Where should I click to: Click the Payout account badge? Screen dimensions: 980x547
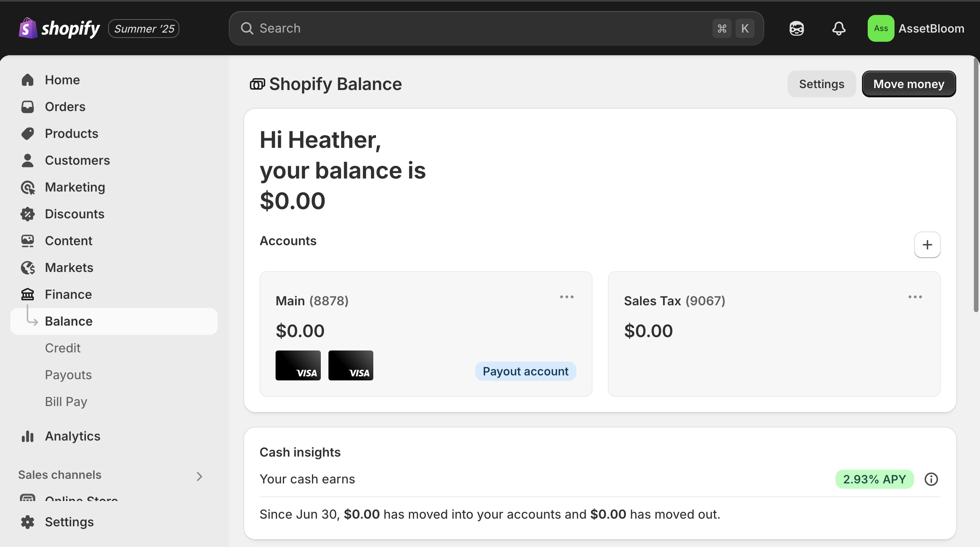click(x=525, y=371)
